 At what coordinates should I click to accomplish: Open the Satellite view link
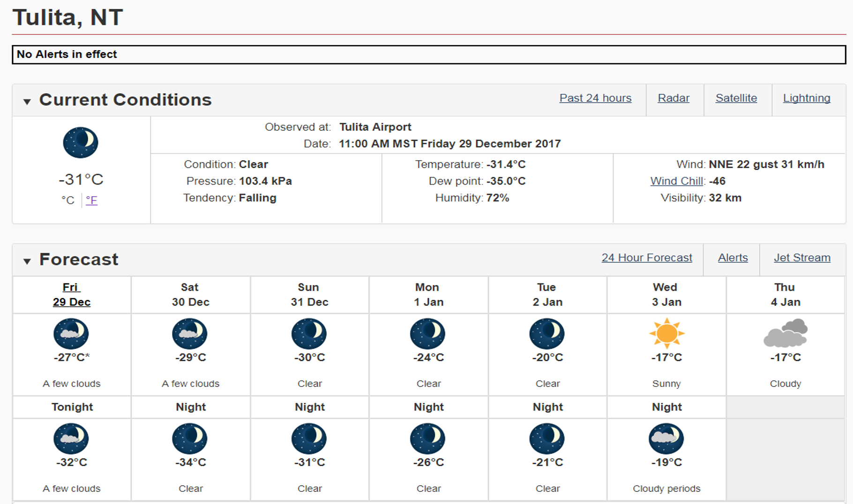(x=736, y=98)
